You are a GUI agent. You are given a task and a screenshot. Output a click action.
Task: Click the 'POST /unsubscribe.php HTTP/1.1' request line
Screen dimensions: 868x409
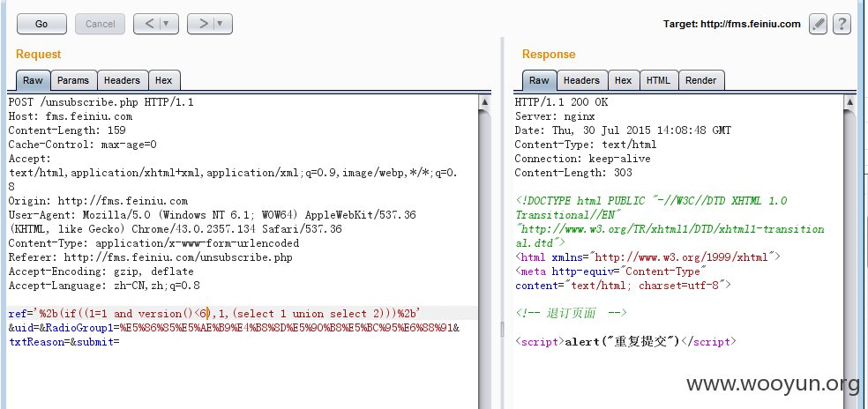tap(101, 102)
